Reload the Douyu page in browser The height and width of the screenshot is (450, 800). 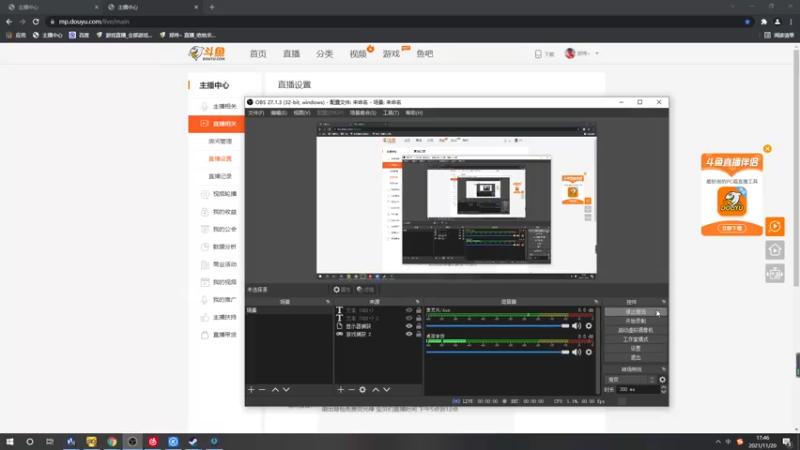[36, 22]
